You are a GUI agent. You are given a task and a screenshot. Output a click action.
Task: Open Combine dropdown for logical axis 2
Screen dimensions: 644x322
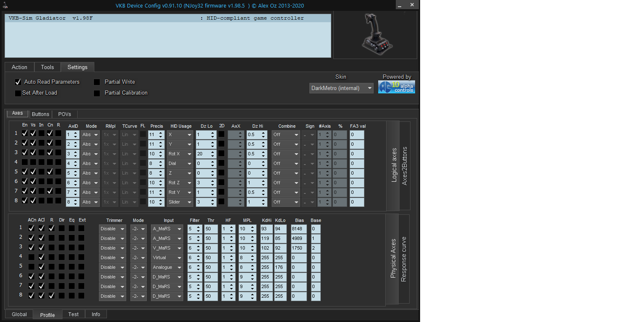coord(286,144)
